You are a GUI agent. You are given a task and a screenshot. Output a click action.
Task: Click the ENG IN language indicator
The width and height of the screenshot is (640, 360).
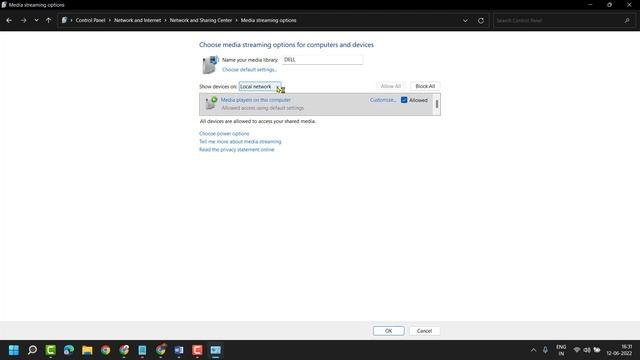click(x=561, y=350)
